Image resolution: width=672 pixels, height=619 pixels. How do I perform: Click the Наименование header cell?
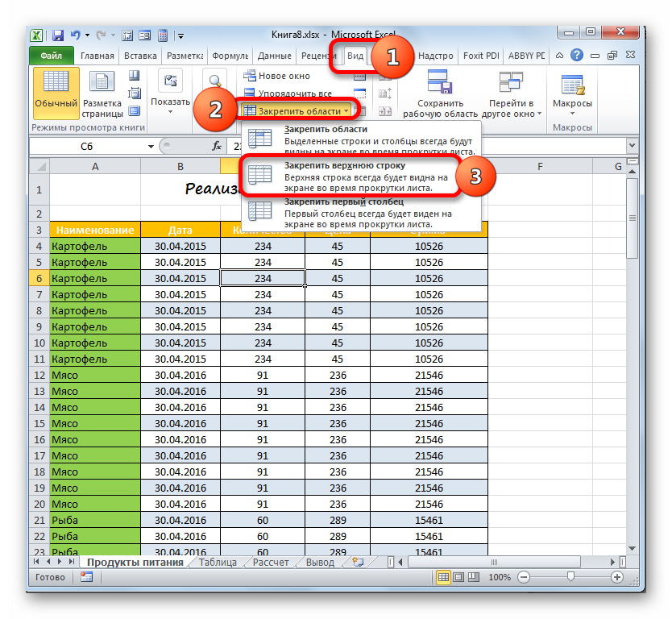[95, 230]
